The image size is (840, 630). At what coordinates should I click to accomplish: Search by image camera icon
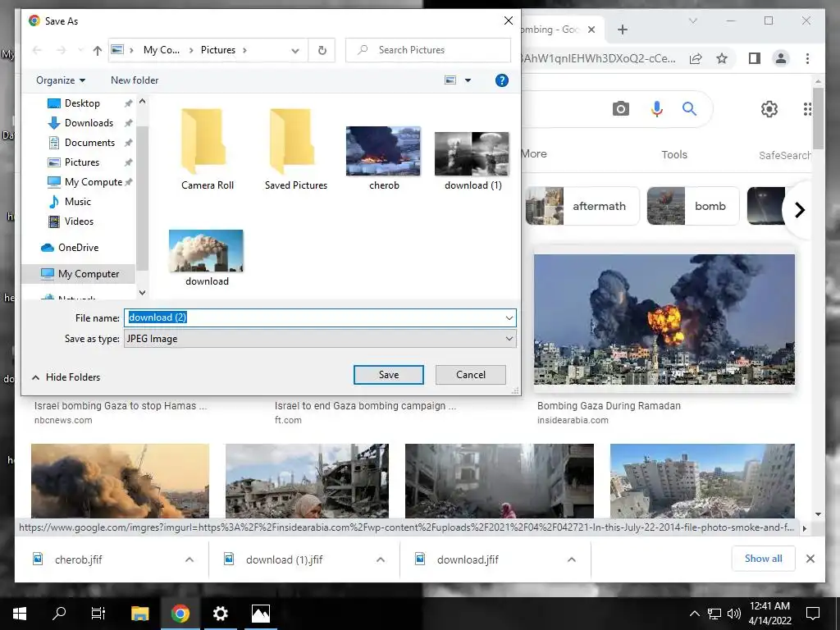point(620,109)
